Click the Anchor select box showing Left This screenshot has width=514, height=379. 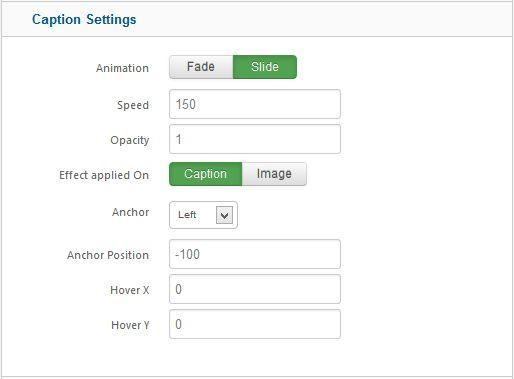point(203,215)
